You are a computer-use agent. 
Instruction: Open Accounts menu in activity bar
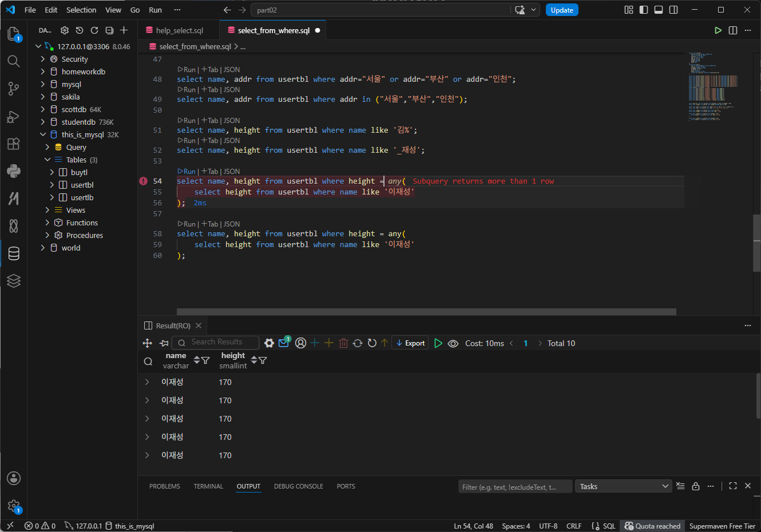click(x=14, y=478)
